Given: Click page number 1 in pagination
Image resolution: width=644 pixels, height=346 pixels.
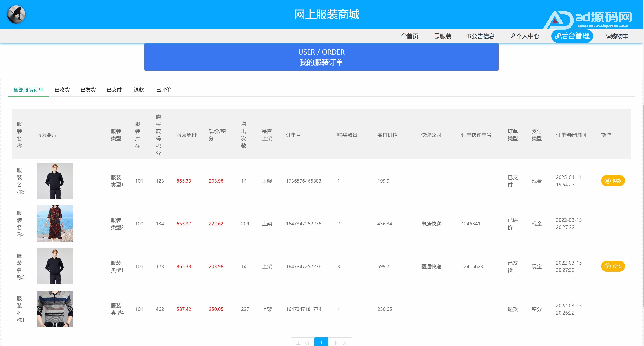Looking at the screenshot, I should (x=321, y=342).
